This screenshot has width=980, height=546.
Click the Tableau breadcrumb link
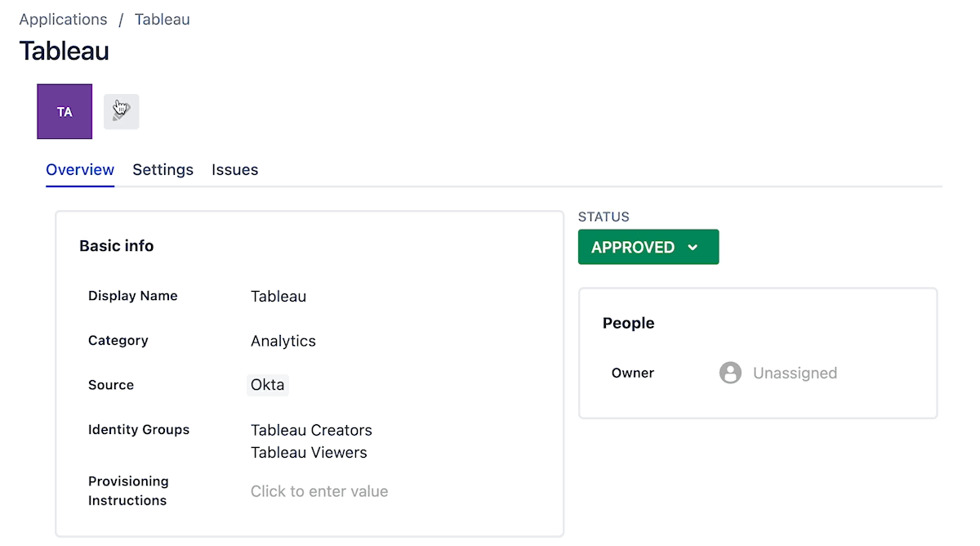tap(163, 20)
